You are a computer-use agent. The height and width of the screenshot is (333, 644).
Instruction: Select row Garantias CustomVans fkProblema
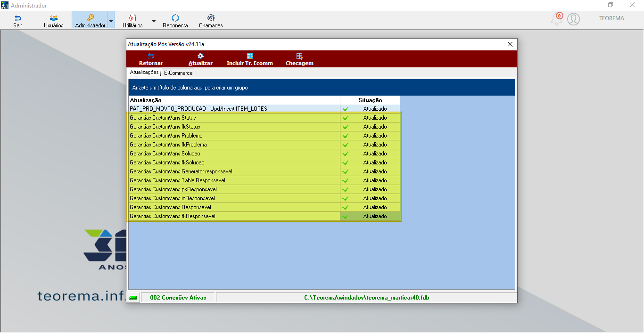pyautogui.click(x=264, y=145)
